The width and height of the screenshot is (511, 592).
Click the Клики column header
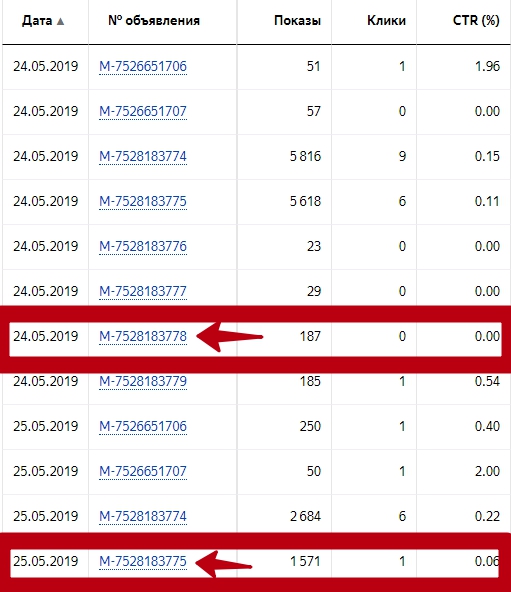tap(386, 20)
